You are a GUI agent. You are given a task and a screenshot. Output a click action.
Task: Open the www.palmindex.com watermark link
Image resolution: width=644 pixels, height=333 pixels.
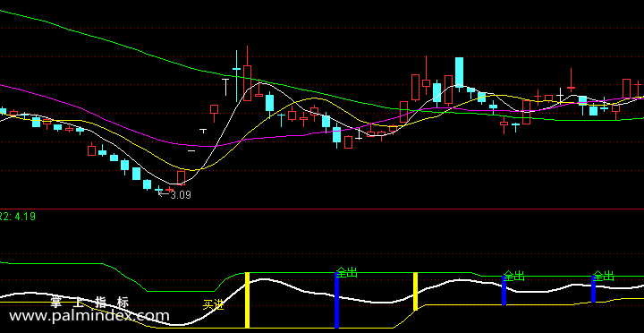(89, 316)
